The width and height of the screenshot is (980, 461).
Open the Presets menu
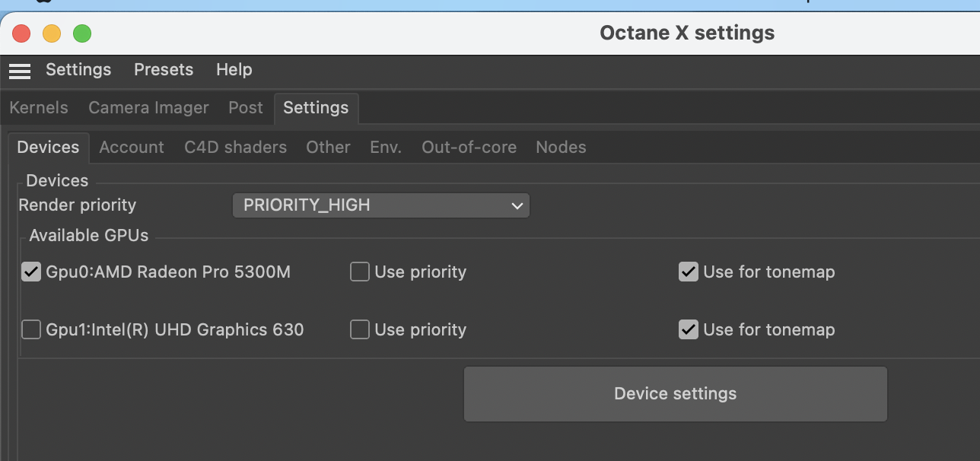tap(164, 70)
